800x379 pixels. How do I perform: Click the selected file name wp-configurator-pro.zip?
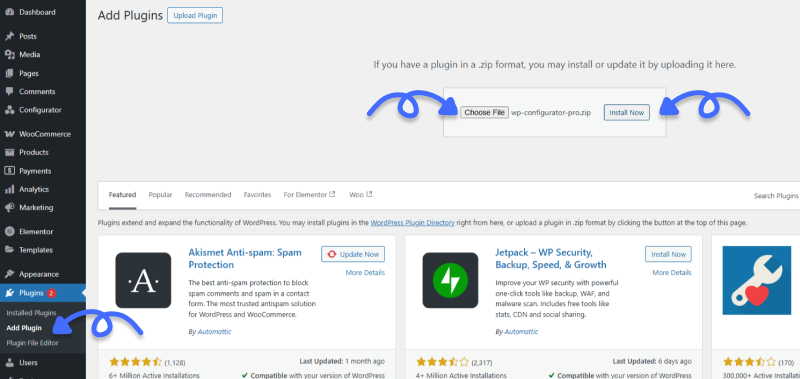pos(551,113)
